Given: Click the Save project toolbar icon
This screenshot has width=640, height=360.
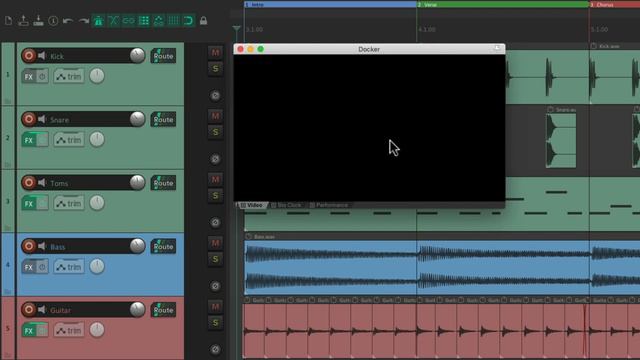Looking at the screenshot, I should pos(38,20).
